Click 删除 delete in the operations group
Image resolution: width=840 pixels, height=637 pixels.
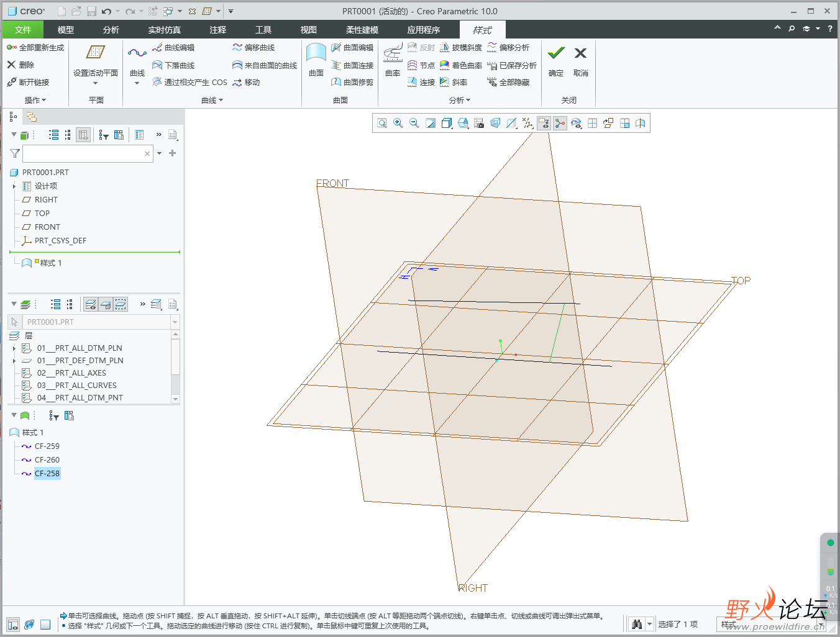[x=21, y=65]
